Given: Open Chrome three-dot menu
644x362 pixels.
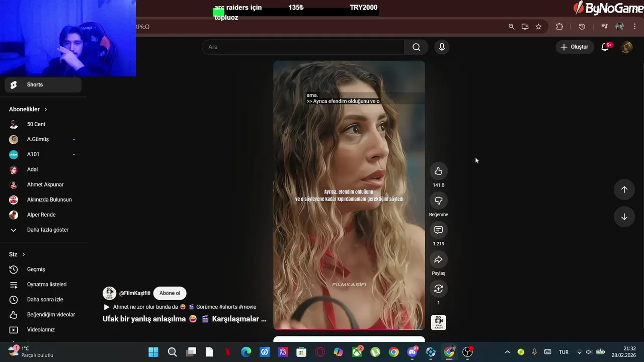Looking at the screenshot, I should click(634, 27).
